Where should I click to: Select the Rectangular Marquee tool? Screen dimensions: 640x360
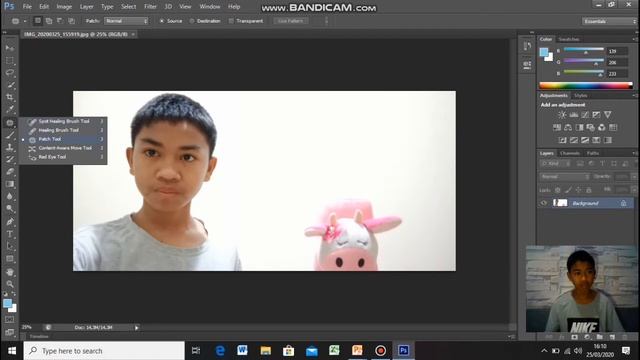[10, 61]
